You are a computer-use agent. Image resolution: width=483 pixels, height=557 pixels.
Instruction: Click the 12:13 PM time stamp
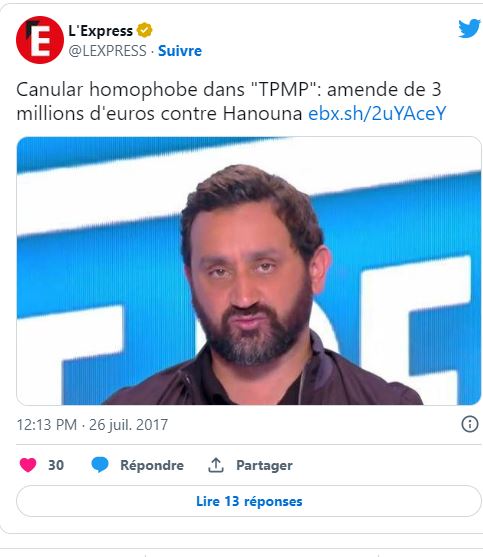pos(47,425)
